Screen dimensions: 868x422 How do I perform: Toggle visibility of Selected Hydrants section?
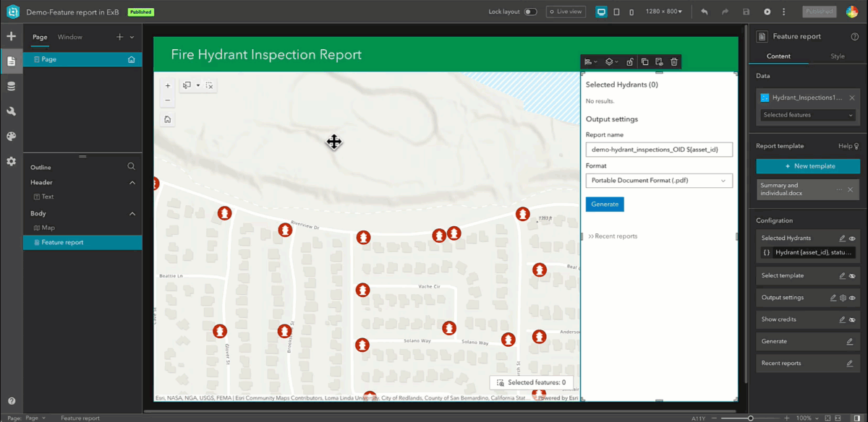pos(852,238)
